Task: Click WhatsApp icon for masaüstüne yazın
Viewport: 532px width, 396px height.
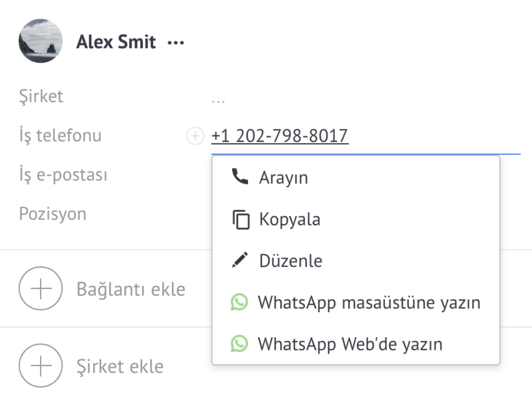Action: point(240,302)
